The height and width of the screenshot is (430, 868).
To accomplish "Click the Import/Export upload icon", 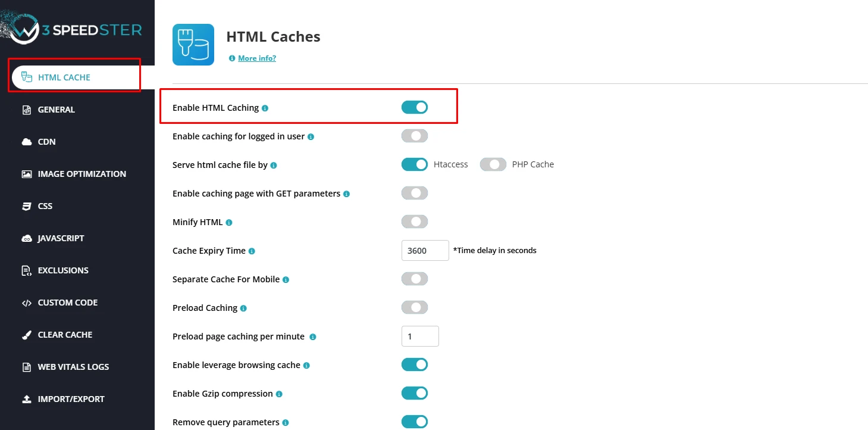I will pyautogui.click(x=26, y=399).
